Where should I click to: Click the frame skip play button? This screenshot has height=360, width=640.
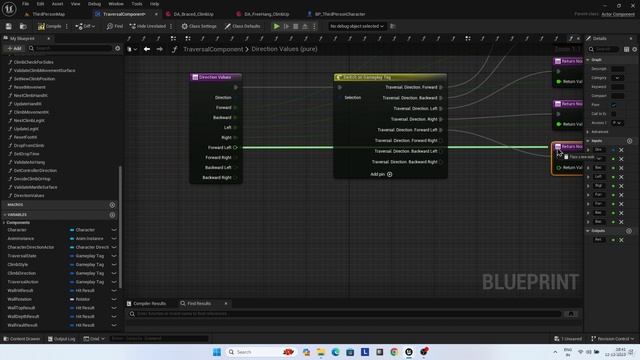(286, 26)
